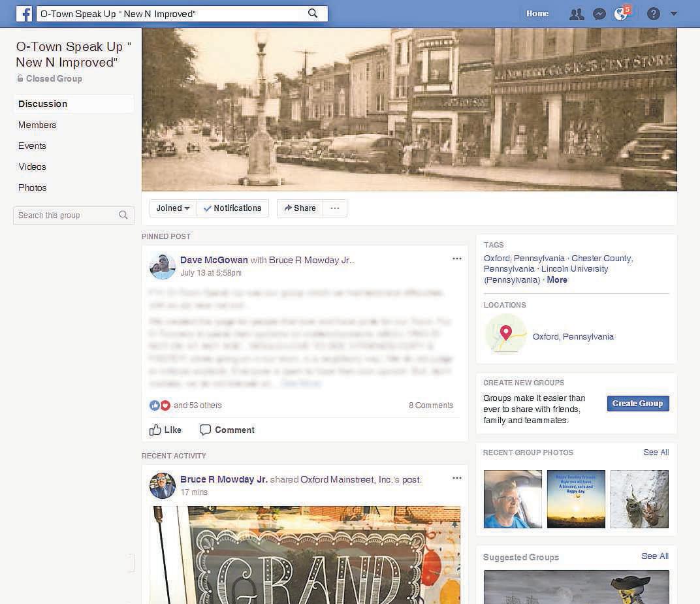This screenshot has width=700, height=604.
Task: Open the Photos tab
Action: click(32, 187)
